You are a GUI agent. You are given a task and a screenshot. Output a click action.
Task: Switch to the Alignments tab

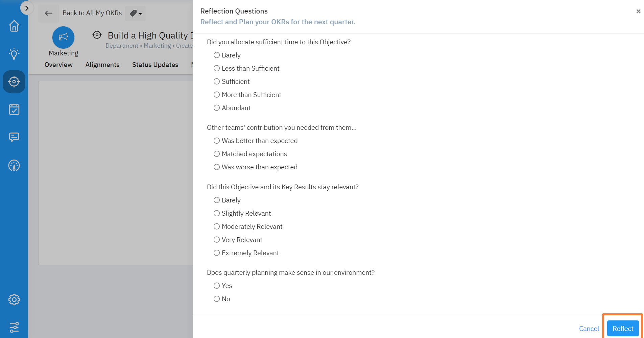point(102,65)
